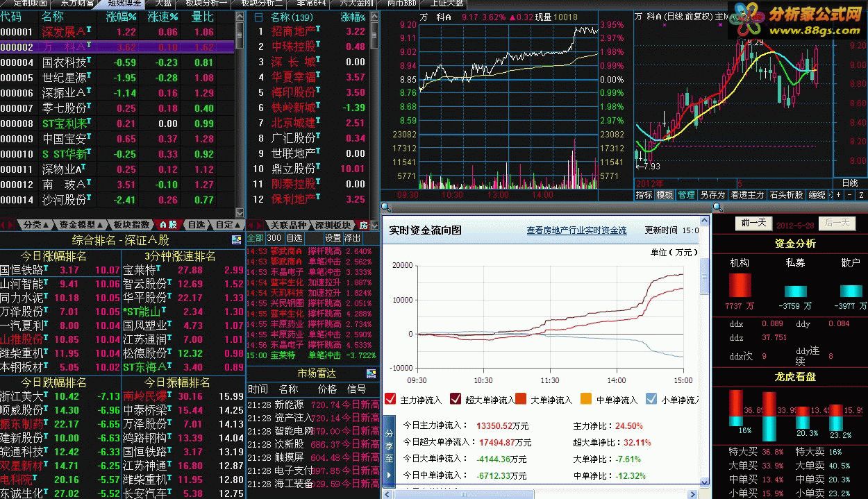The image size is (868, 499).
Task: Click the radar 浮出 button
Action: (353, 238)
